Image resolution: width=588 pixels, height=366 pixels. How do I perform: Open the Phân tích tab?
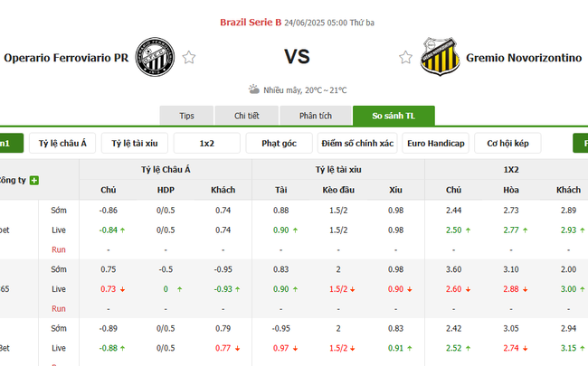tap(315, 116)
